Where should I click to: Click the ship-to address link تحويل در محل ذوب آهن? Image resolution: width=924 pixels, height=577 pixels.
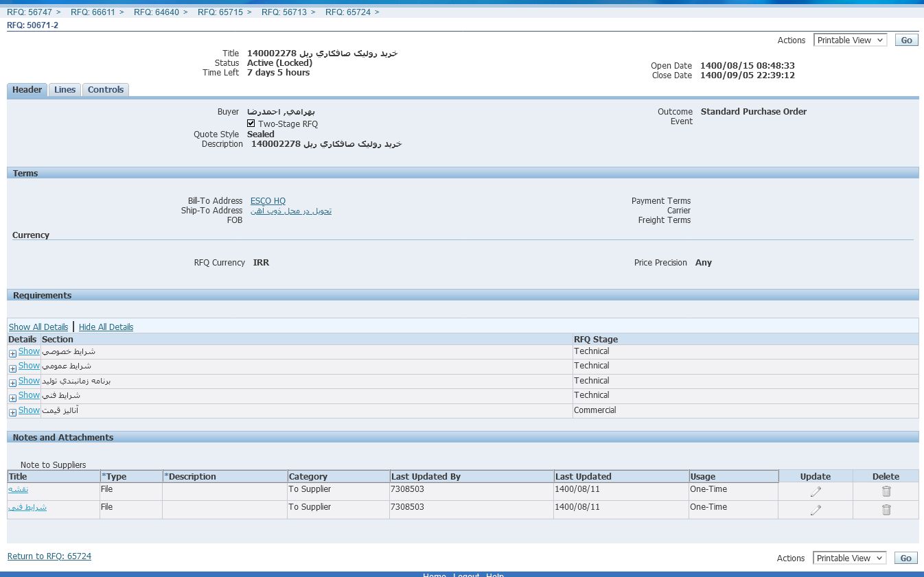tap(291, 211)
